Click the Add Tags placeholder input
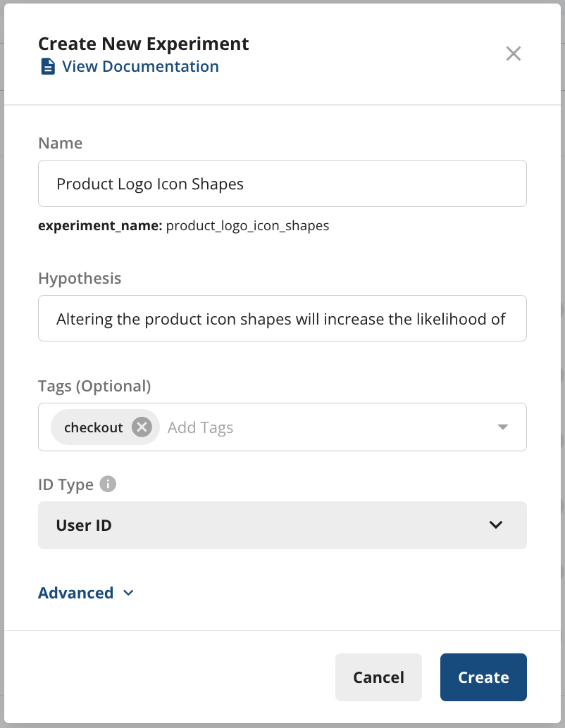 [x=200, y=427]
